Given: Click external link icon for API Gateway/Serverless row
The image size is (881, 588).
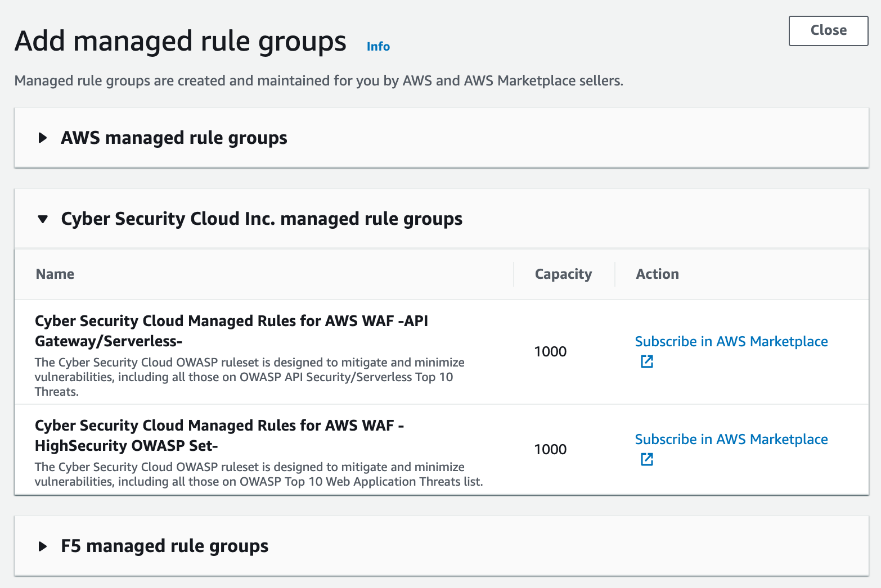Looking at the screenshot, I should click(x=647, y=361).
